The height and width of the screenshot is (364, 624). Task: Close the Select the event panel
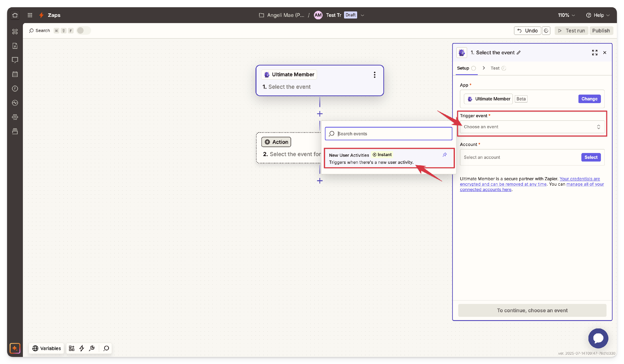604,52
